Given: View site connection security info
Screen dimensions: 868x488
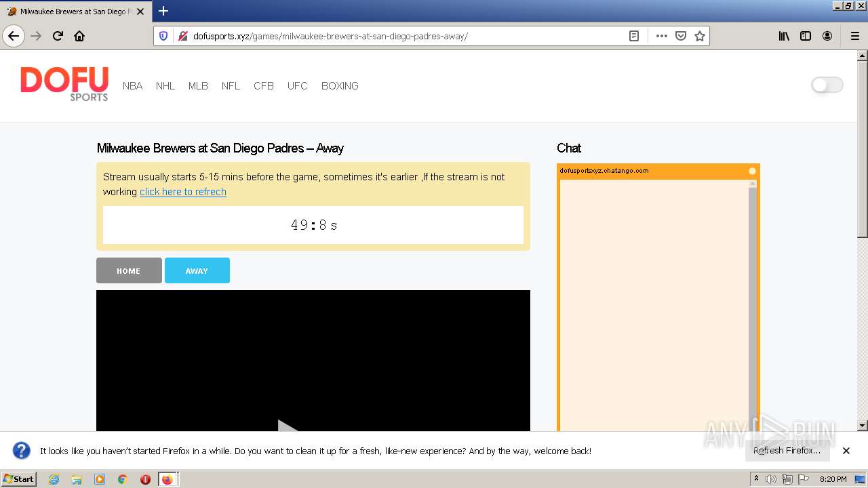Looking at the screenshot, I should click(182, 36).
